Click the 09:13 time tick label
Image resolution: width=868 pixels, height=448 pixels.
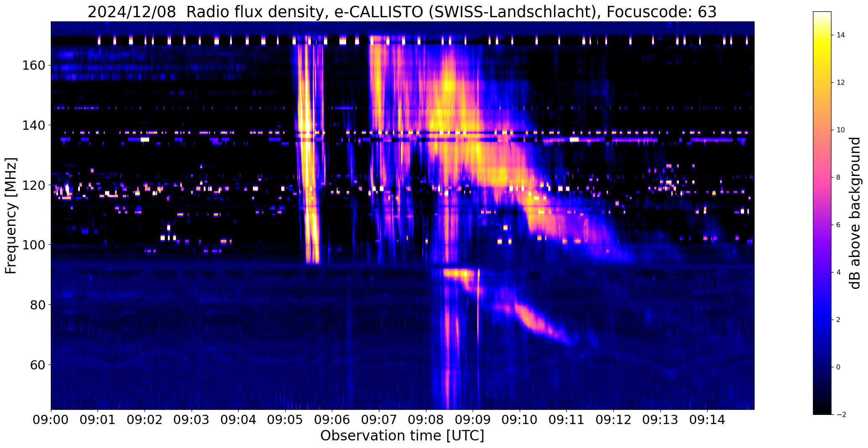pos(661,420)
